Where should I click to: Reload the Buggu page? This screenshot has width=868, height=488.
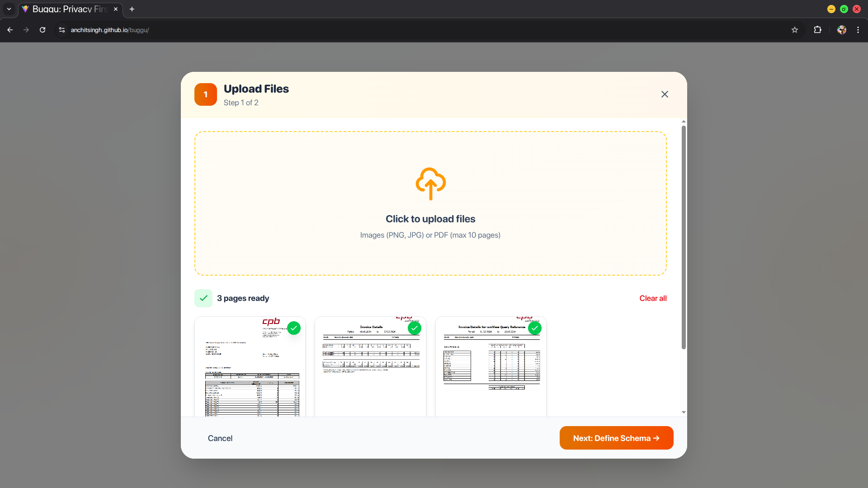(x=42, y=30)
